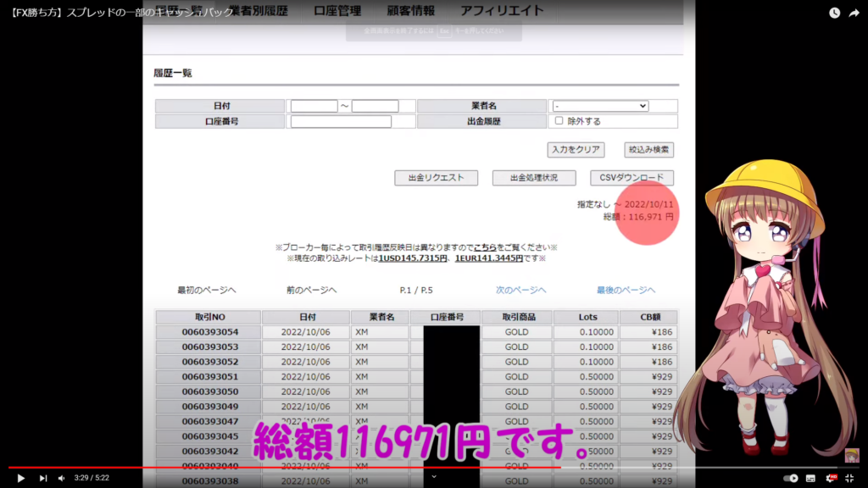Image resolution: width=868 pixels, height=488 pixels.
Task: Click the 総額 116,971 円 total
Action: pyautogui.click(x=638, y=217)
